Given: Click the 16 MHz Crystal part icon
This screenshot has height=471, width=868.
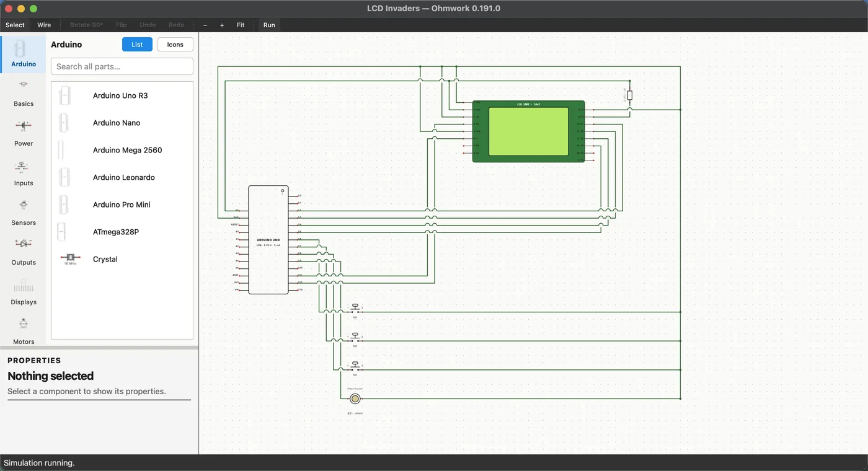Looking at the screenshot, I should click(70, 259).
